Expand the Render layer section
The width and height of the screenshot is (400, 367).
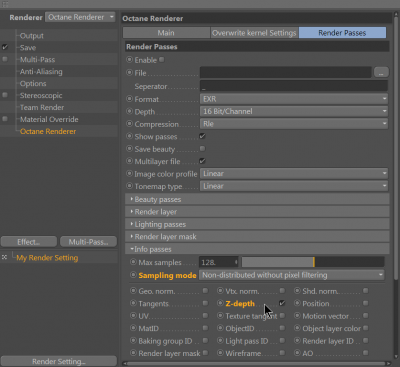257,212
